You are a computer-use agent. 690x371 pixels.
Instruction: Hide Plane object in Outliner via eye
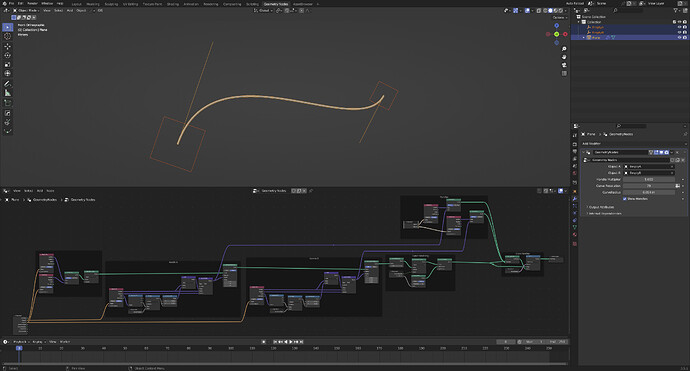(679, 37)
